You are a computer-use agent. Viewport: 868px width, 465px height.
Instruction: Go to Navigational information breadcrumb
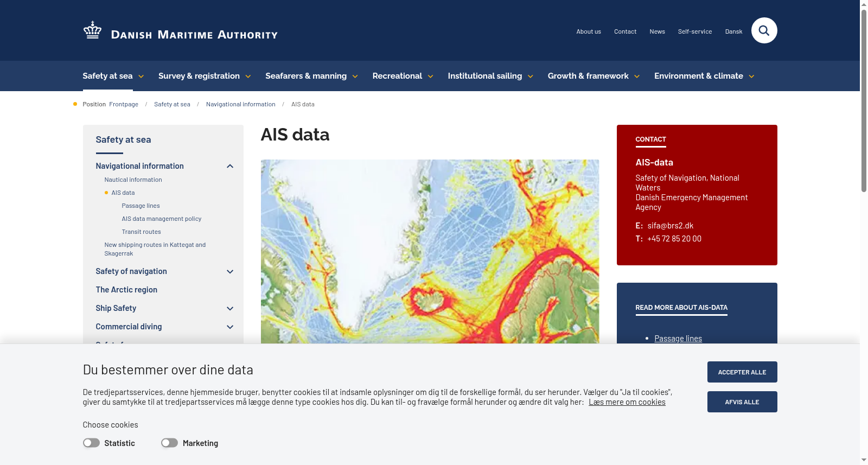pos(241,104)
